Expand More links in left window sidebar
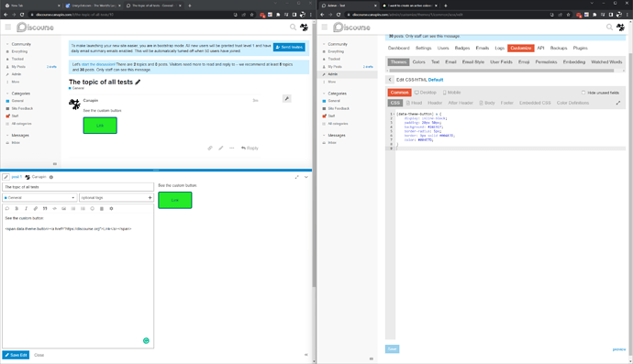 pyautogui.click(x=16, y=82)
